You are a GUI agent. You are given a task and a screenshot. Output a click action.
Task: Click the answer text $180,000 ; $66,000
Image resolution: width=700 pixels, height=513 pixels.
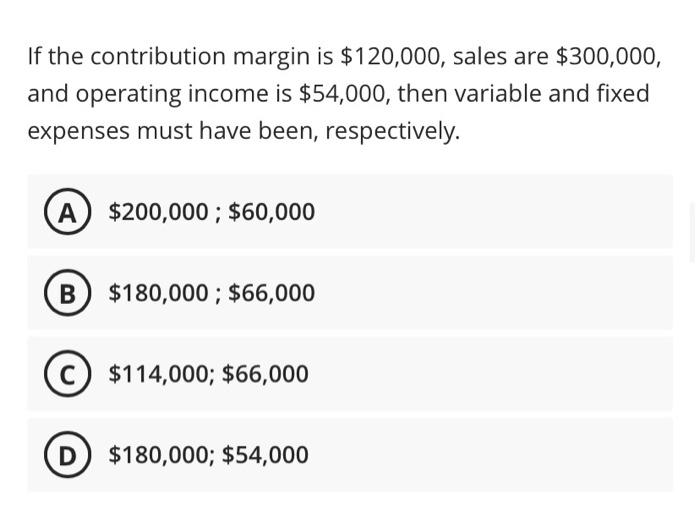pyautogui.click(x=211, y=293)
